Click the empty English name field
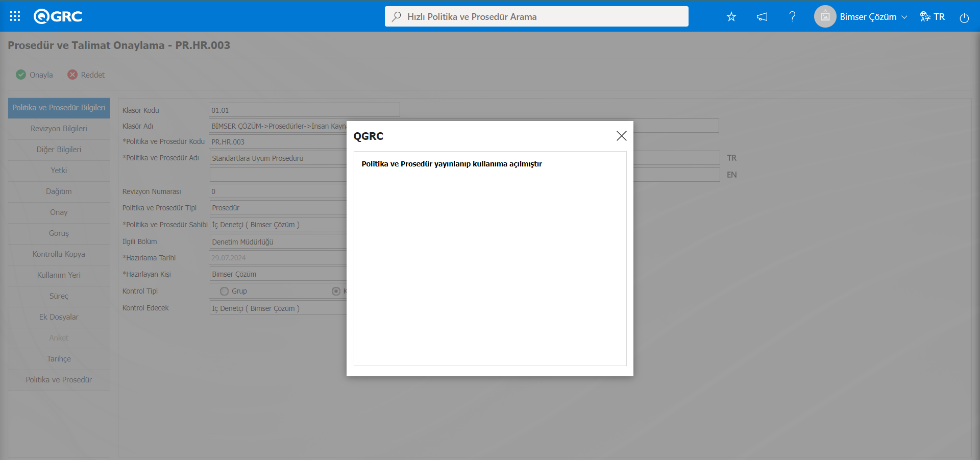 pyautogui.click(x=278, y=175)
